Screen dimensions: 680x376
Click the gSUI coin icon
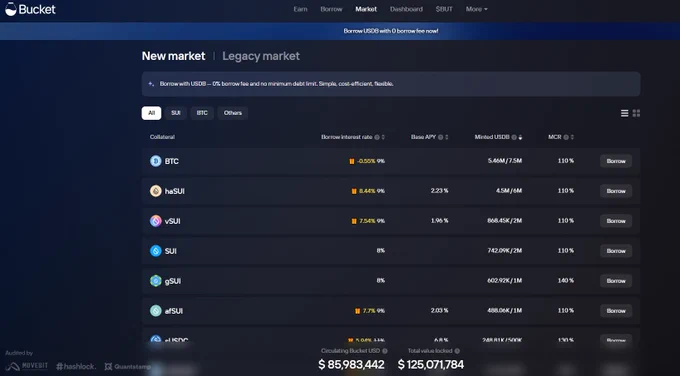[156, 281]
